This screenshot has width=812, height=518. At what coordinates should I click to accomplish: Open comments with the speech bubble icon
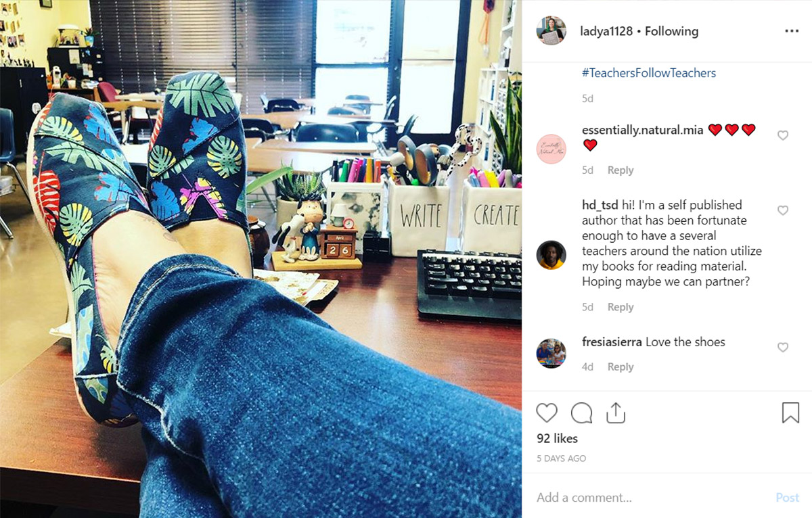pyautogui.click(x=581, y=413)
